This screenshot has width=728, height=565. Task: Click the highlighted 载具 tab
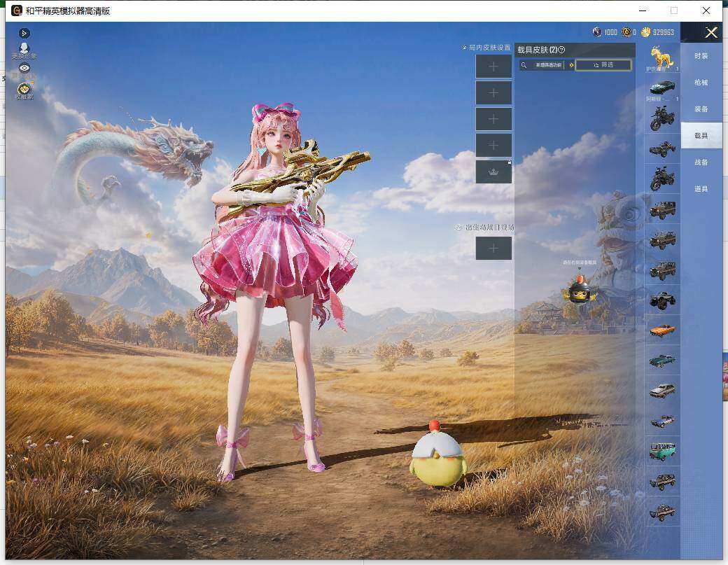pos(701,136)
